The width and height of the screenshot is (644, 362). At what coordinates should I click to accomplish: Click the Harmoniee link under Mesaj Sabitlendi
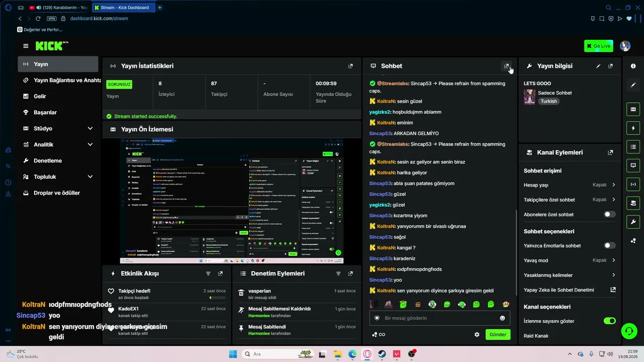(259, 334)
